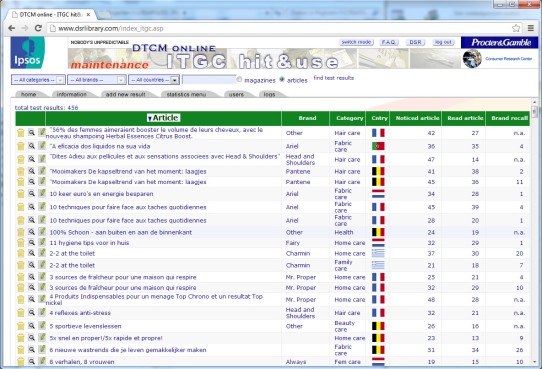Image resolution: width=542 pixels, height=369 pixels.
Task: Sort by the Brand column header
Action: (307, 118)
